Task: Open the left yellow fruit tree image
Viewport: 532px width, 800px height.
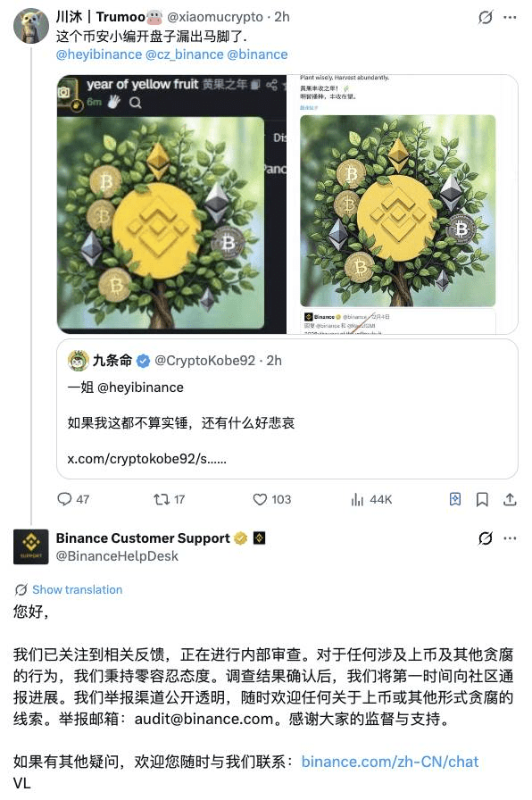Action: (x=171, y=204)
